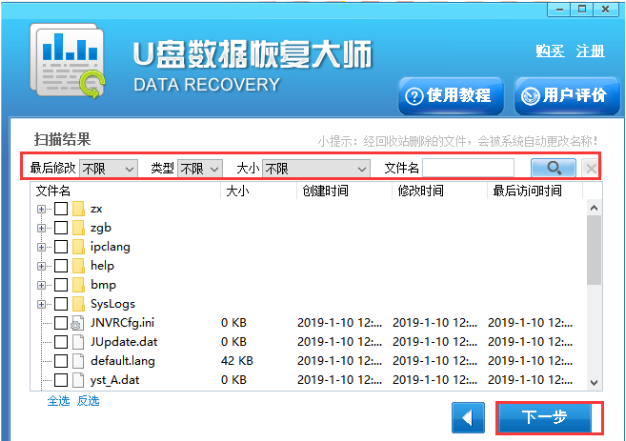The image size is (626, 441).
Task: Check the zgb folder checkbox
Action: tap(61, 227)
